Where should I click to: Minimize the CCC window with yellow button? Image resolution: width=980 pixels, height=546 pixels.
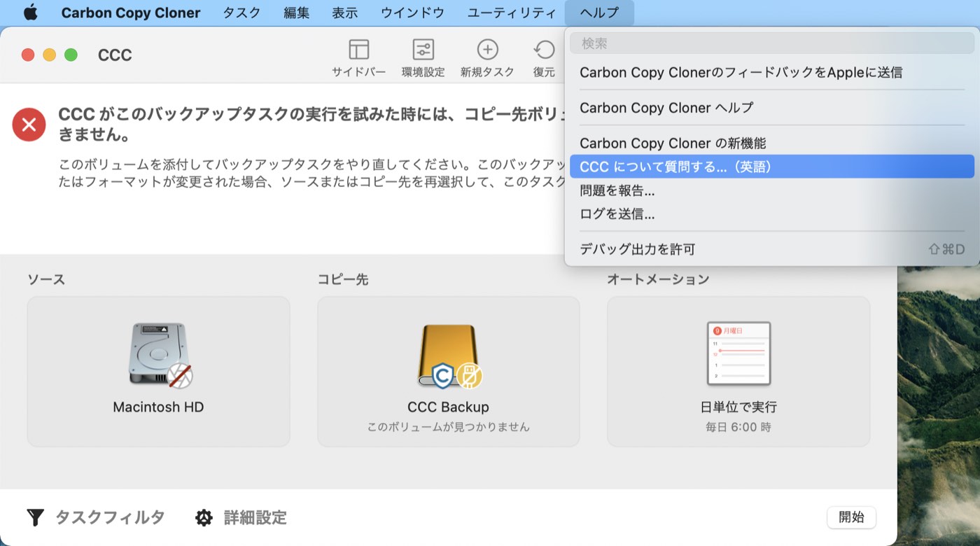(50, 55)
